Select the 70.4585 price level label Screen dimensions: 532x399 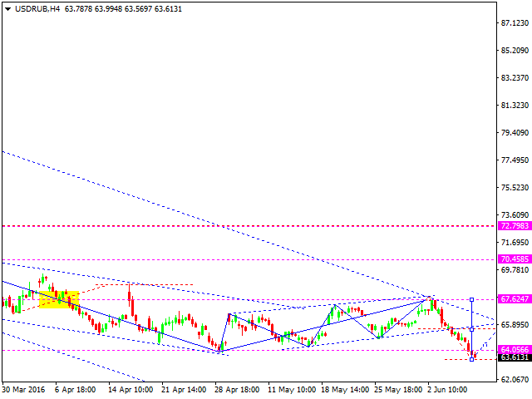pos(515,259)
